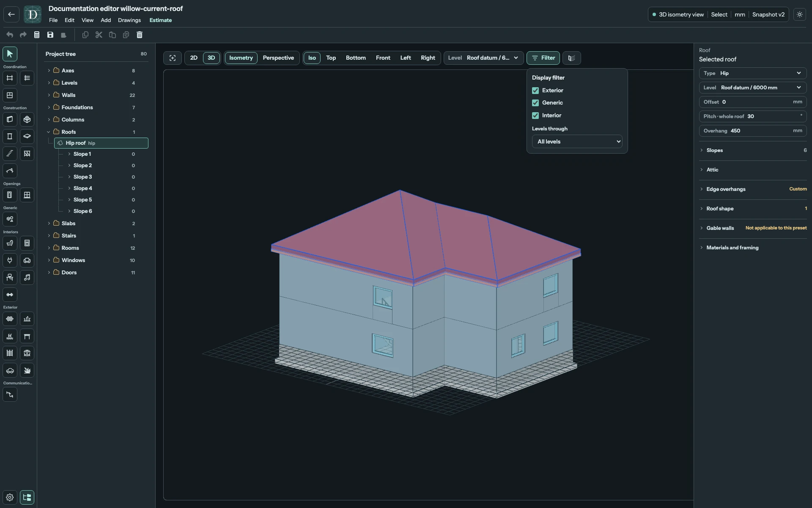Select the arrow pointer tool

[x=10, y=54]
